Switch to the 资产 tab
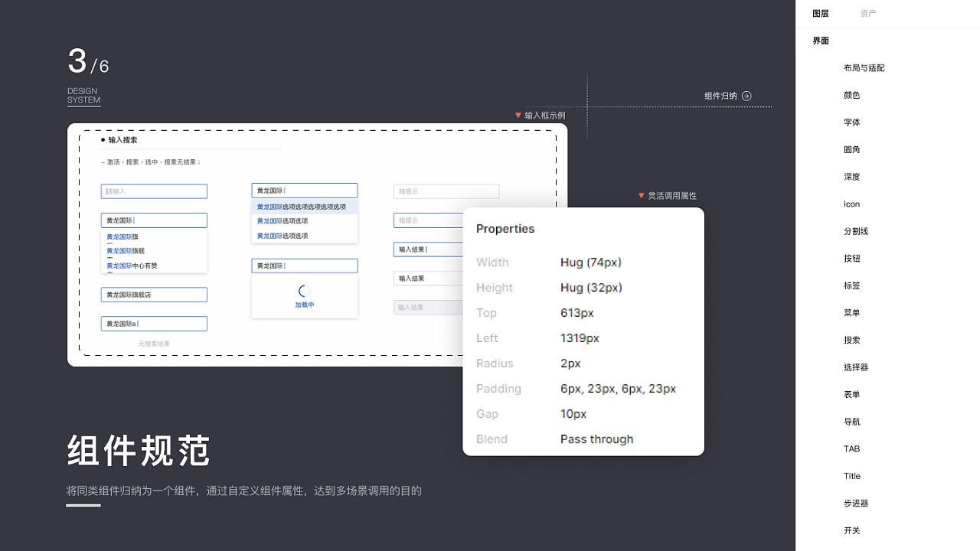 click(x=868, y=14)
